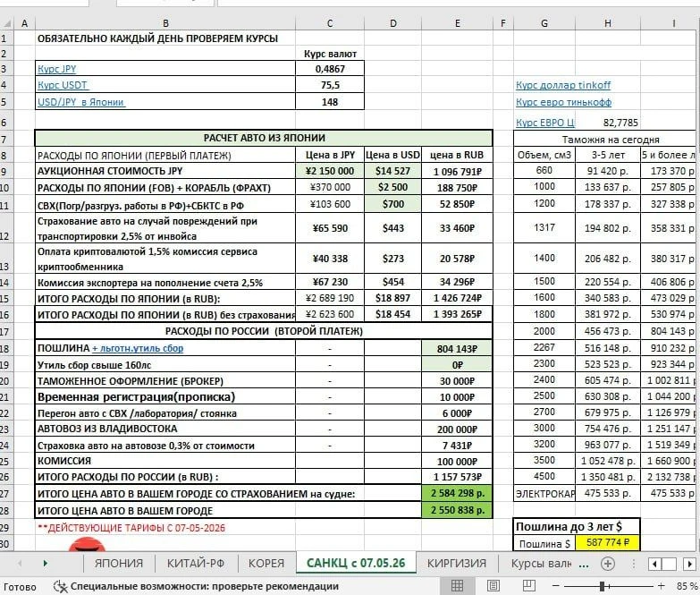
Task: Click the accessibility check icon
Action: 60,586
